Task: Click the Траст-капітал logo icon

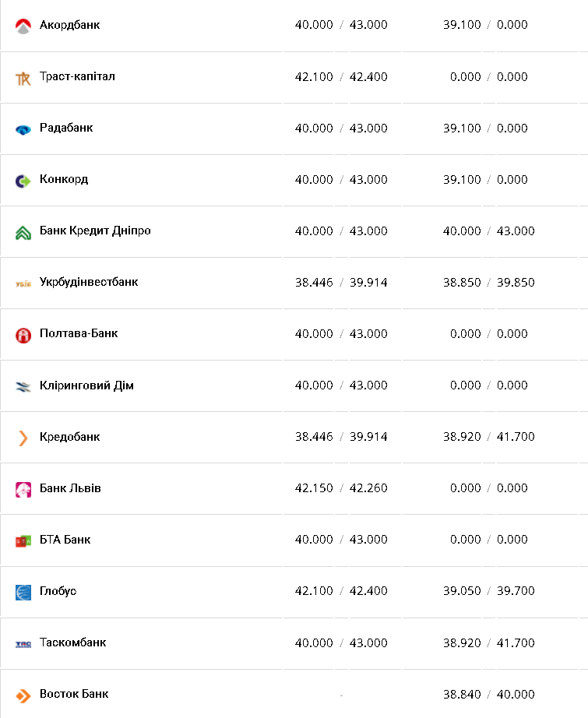Action: click(x=23, y=78)
